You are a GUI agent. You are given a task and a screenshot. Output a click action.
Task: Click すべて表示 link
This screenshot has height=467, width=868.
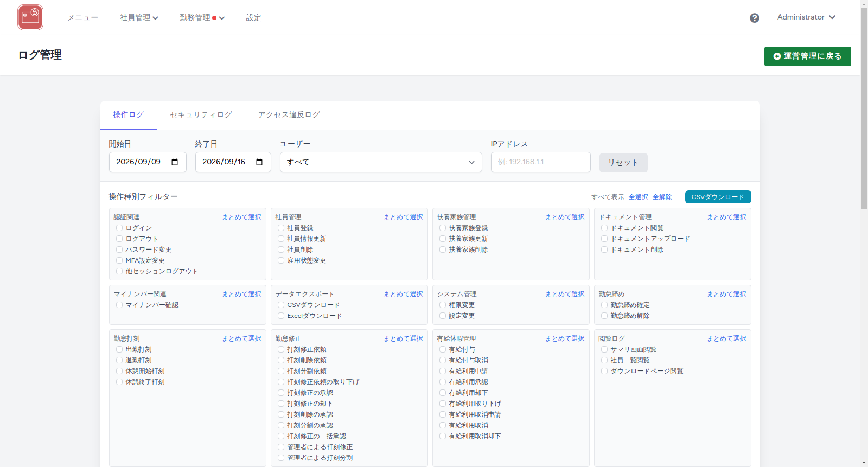[x=608, y=197]
